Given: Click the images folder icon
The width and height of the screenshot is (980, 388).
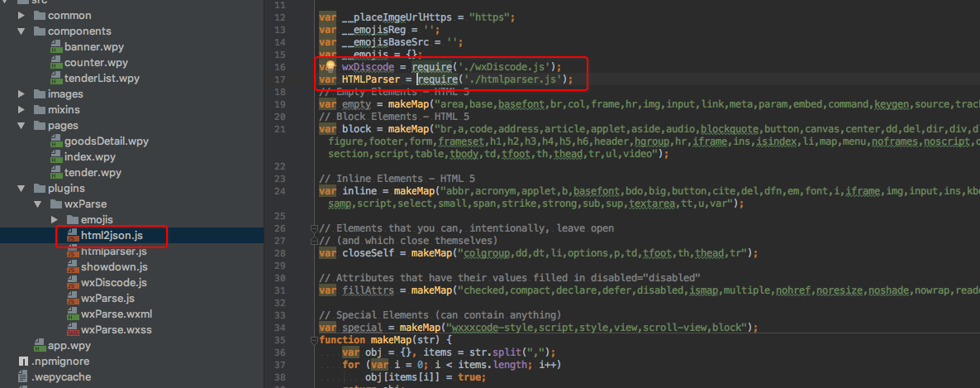Looking at the screenshot, I should pos(39,94).
